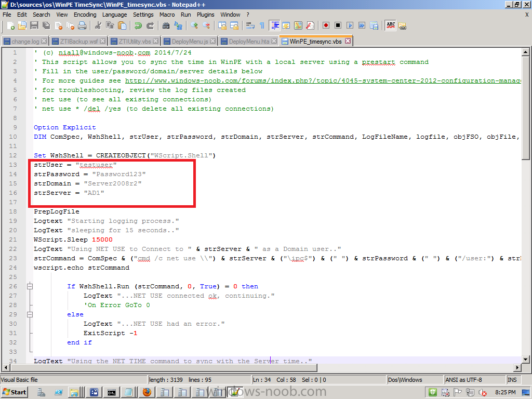Collapse the If block fold marker at line 26
Image resolution: width=532 pixels, height=399 pixels.
point(30,286)
